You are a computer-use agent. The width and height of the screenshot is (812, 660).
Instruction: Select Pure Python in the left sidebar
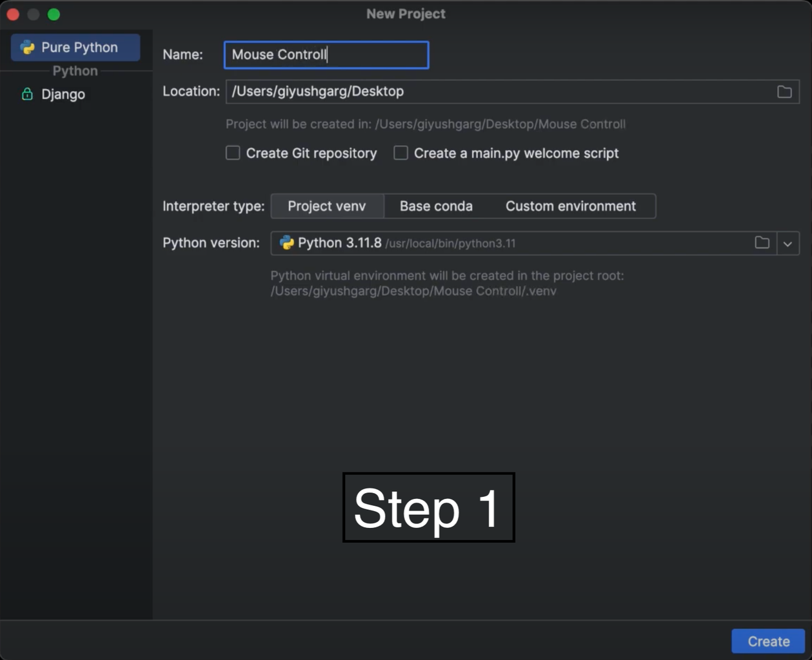tap(75, 46)
